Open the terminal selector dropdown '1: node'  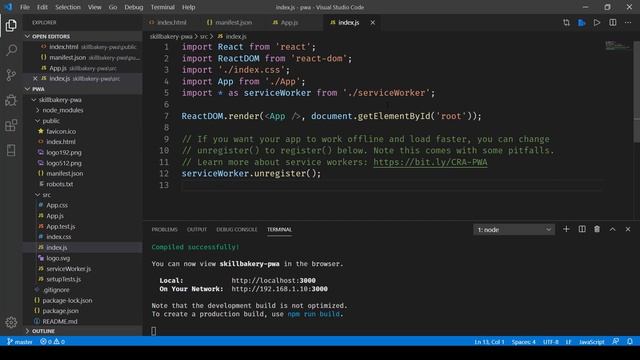[514, 230]
